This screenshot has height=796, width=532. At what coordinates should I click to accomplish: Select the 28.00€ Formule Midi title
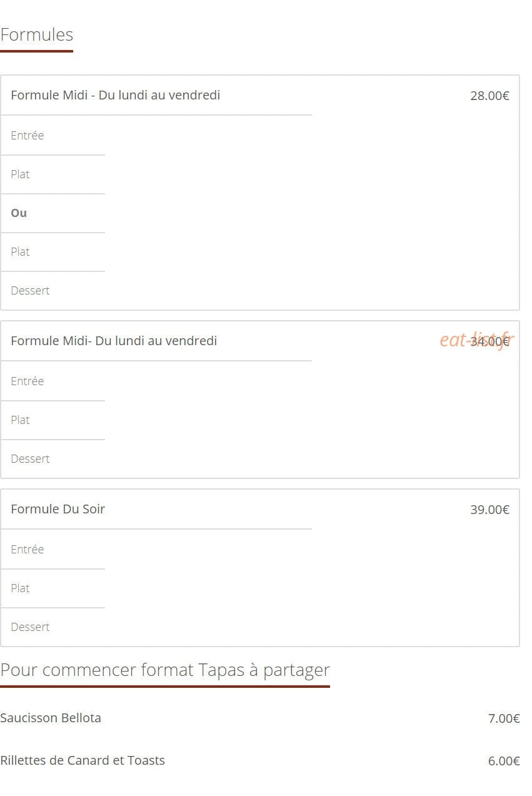[115, 95]
